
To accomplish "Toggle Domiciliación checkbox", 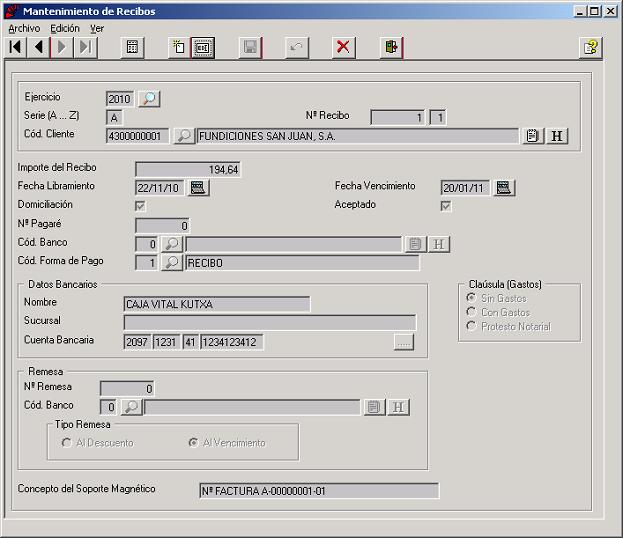I will coord(140,206).
